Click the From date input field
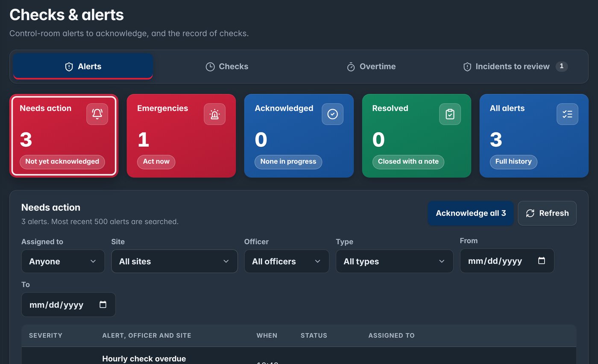Viewport: 598px width, 364px height. point(507,261)
